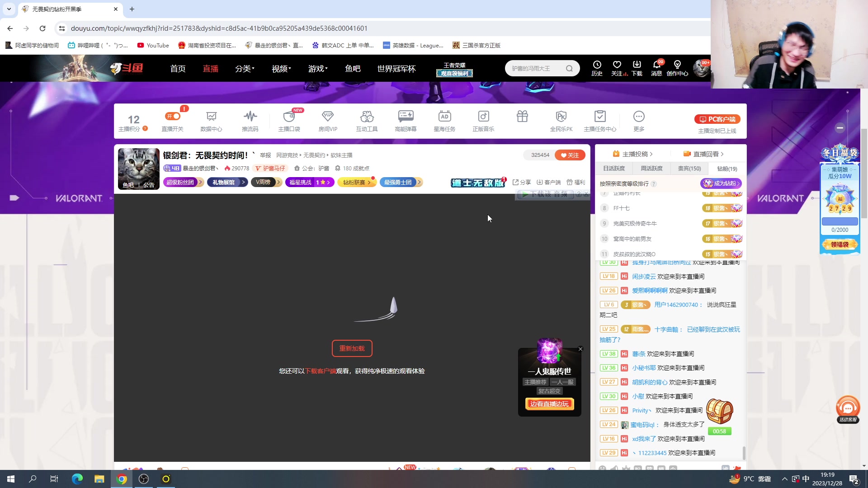Open the 房间VIP diamond icon
The image size is (868, 488).
(x=328, y=117)
